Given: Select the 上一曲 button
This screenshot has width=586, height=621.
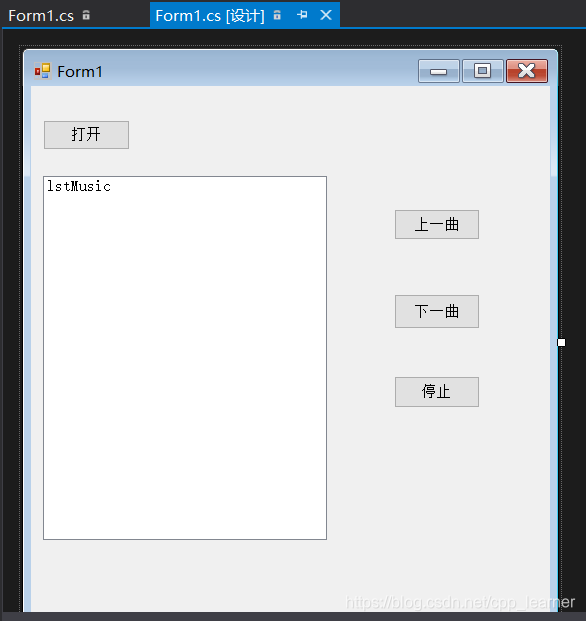Looking at the screenshot, I should (437, 225).
